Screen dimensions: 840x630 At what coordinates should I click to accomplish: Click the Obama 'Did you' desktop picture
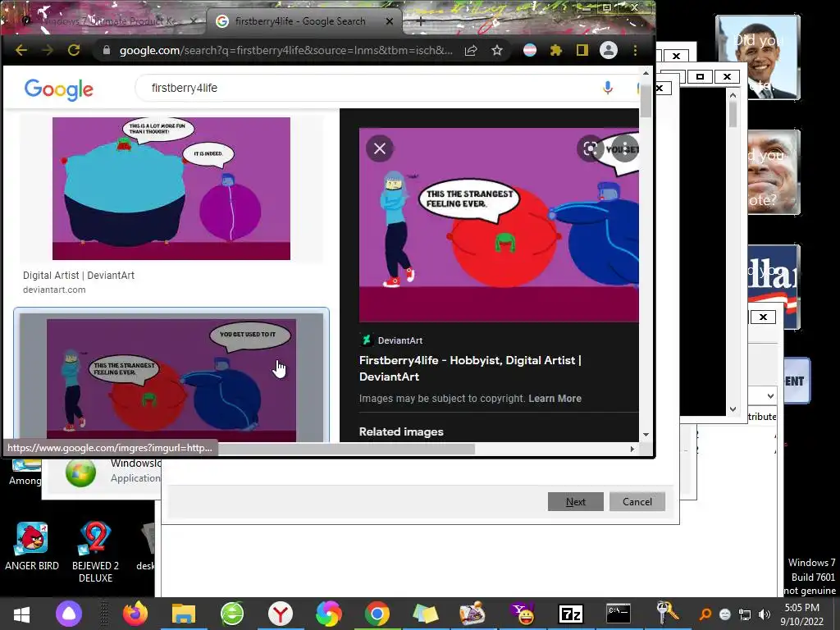pyautogui.click(x=758, y=57)
